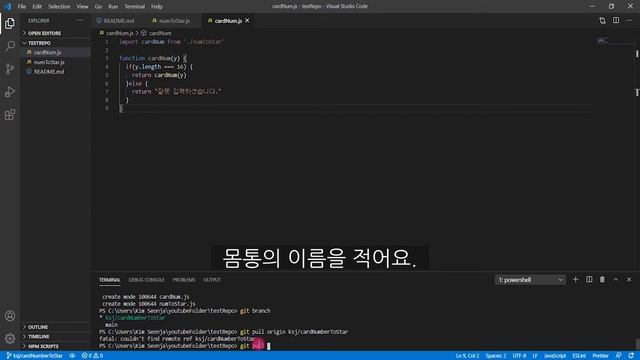
Task: Open the Search view in activity bar
Action: 10,46
